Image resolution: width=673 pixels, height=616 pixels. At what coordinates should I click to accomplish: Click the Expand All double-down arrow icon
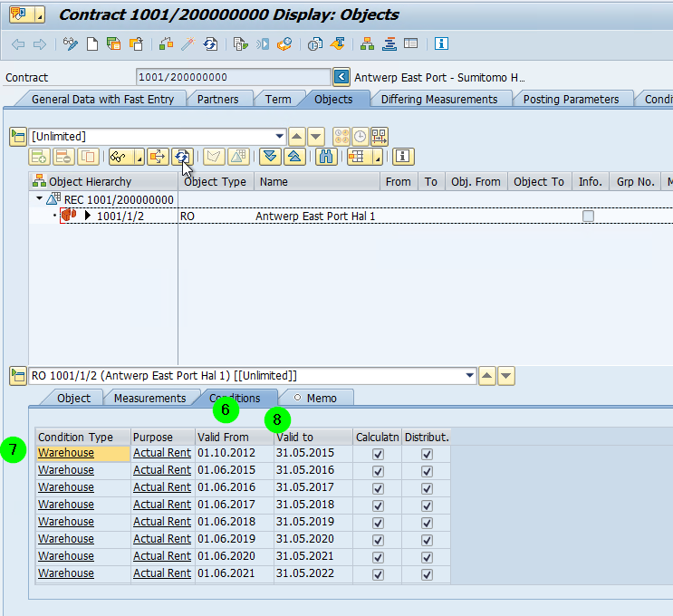point(270,157)
